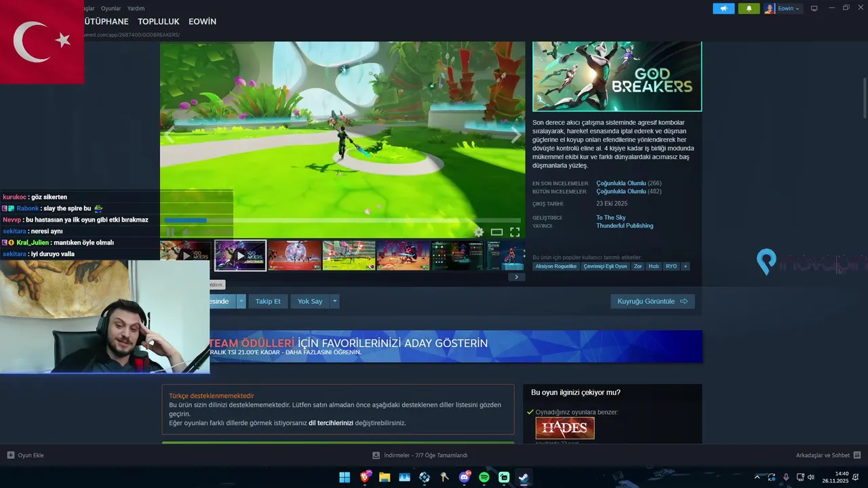Image resolution: width=868 pixels, height=488 pixels.
Task: Open the Eowin account dropdown
Action: [789, 9]
